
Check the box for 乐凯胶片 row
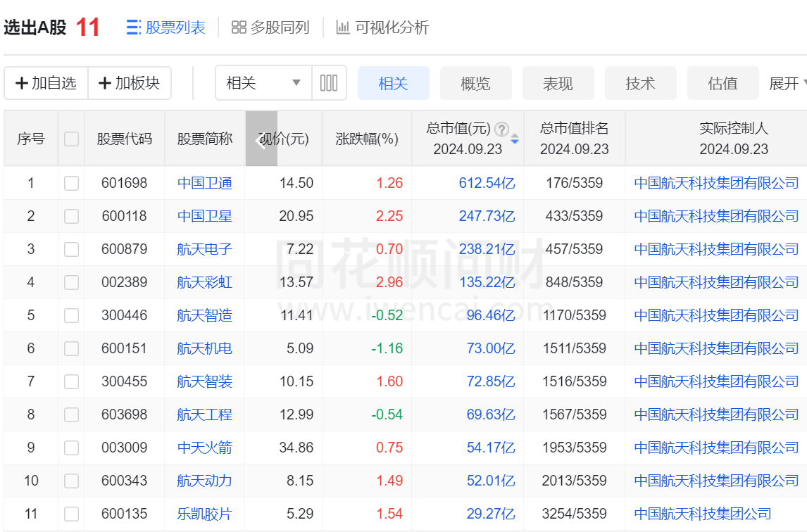click(x=71, y=514)
